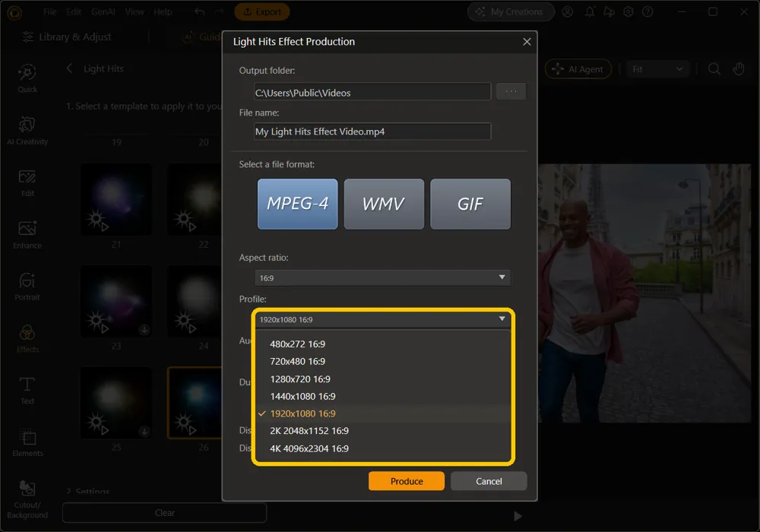The height and width of the screenshot is (532, 760).
Task: Click the Output folder path field
Action: click(x=372, y=92)
